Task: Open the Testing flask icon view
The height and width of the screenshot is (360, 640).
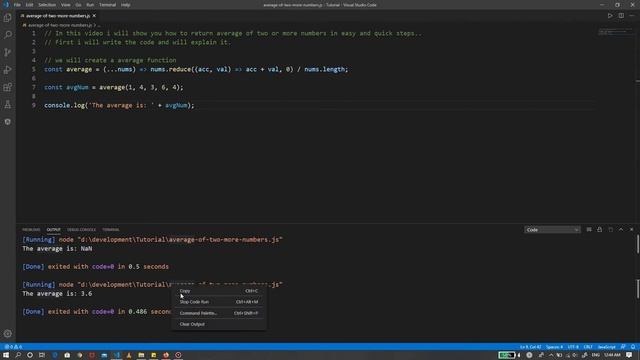Action: (8, 105)
